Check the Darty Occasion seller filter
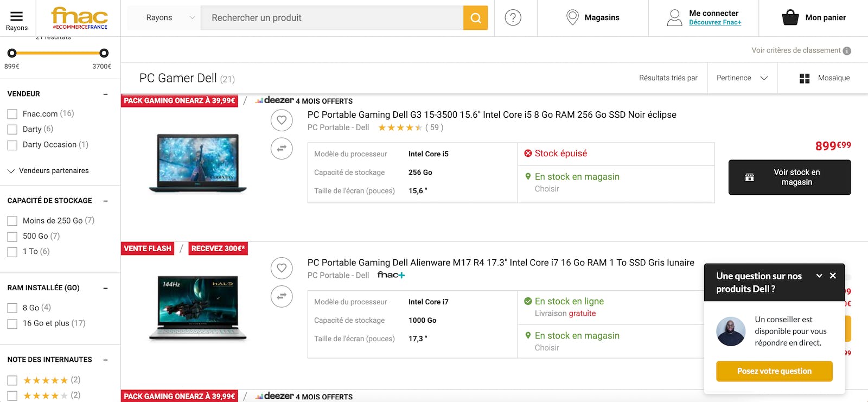This screenshot has height=402, width=868. [12, 145]
